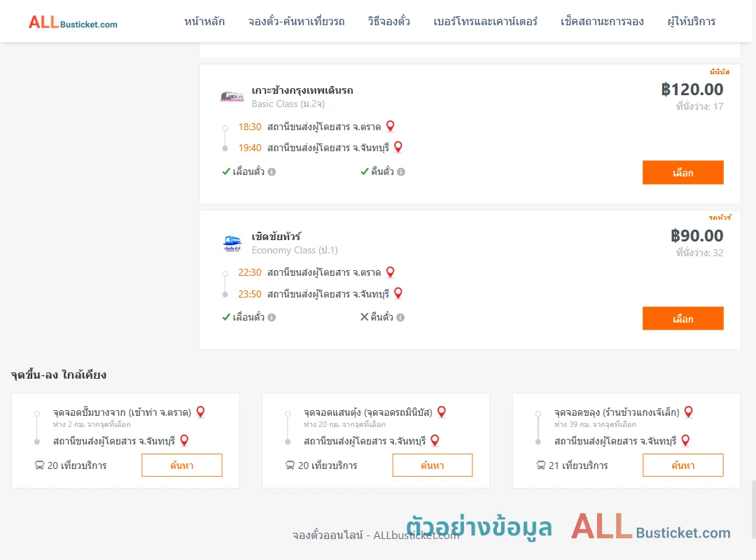Open the ผู้ให้บริการ menu item

coord(691,22)
